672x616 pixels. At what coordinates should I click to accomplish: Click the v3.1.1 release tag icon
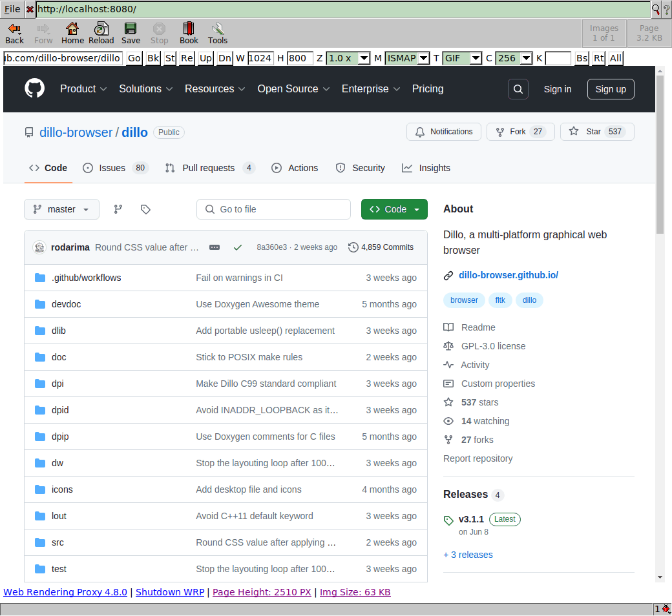tap(448, 520)
